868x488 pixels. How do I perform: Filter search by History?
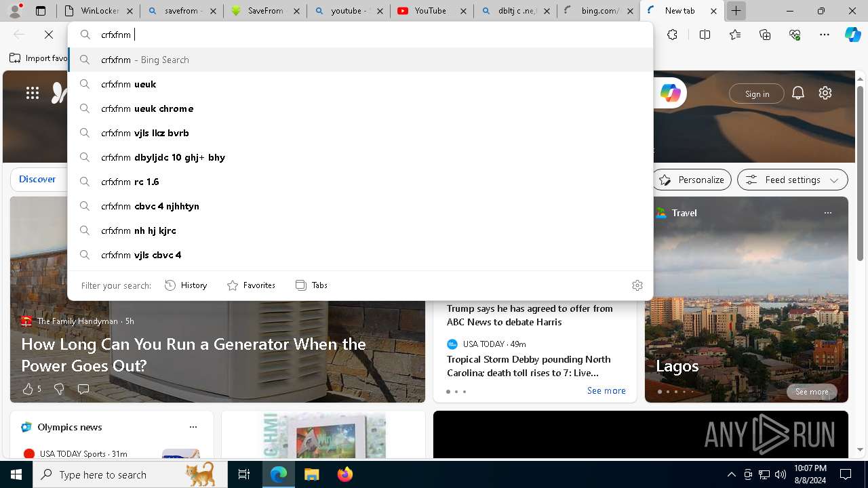pyautogui.click(x=186, y=285)
